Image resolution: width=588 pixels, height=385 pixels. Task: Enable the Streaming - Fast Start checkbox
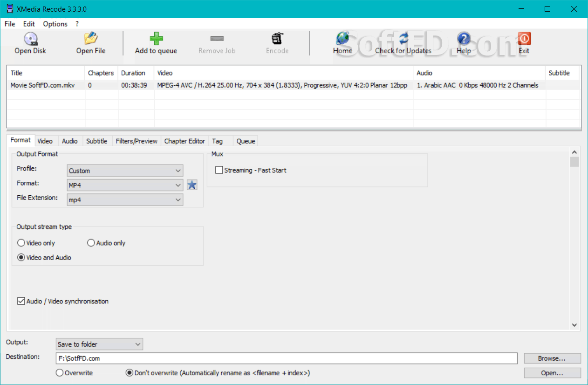click(x=219, y=170)
